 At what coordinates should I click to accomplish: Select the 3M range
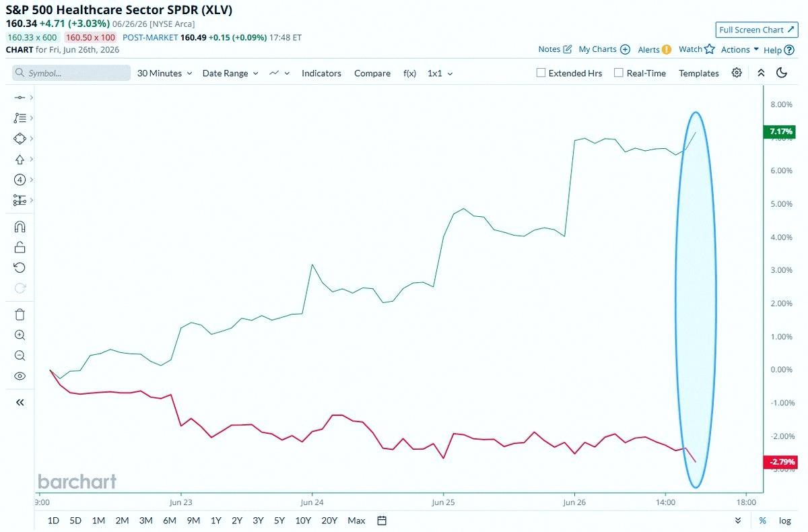point(145,521)
